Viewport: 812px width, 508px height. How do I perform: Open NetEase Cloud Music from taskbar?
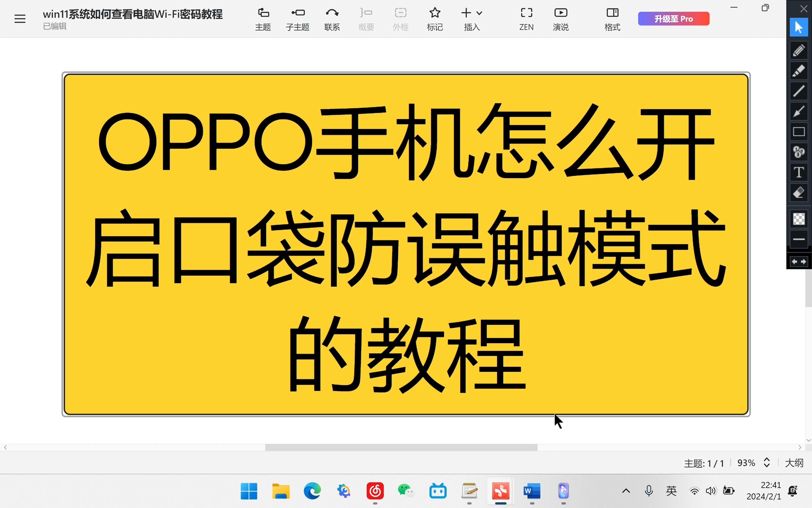pyautogui.click(x=375, y=491)
